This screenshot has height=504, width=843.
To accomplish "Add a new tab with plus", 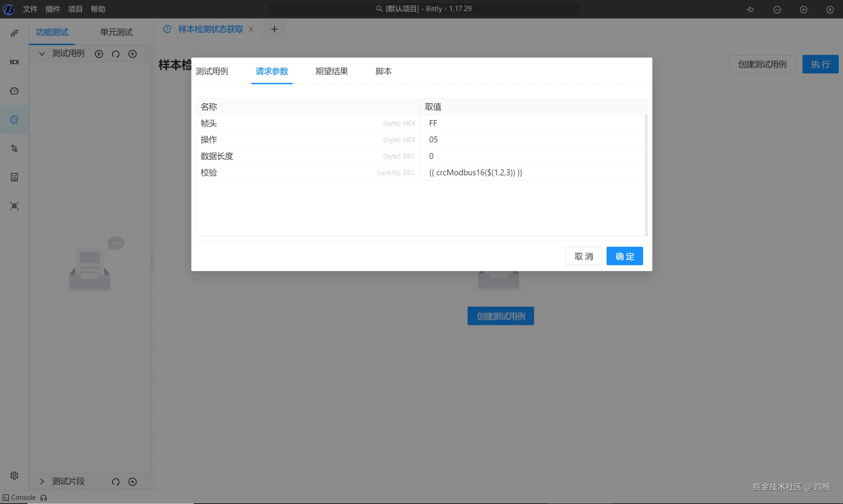I will 274,29.
